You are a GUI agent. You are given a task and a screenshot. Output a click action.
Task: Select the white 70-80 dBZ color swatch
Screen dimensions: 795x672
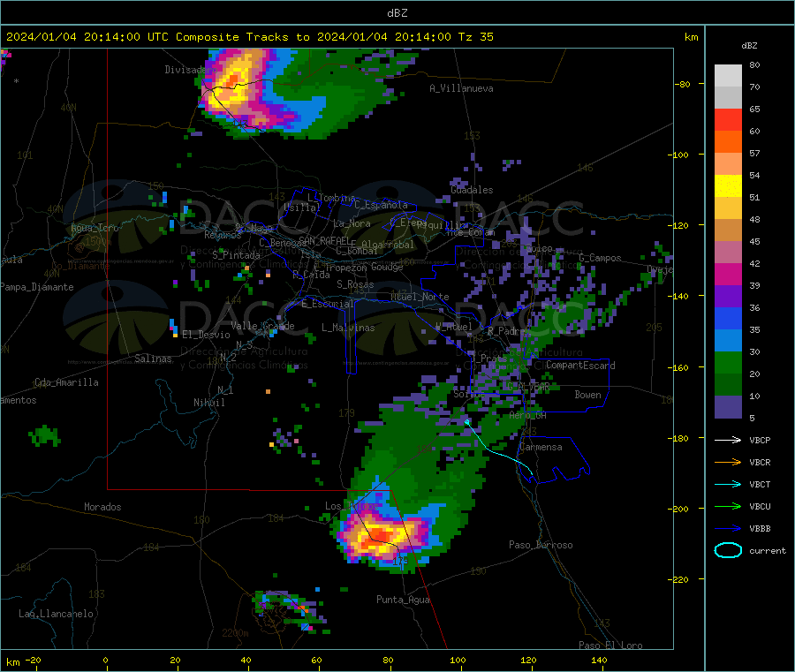click(728, 76)
